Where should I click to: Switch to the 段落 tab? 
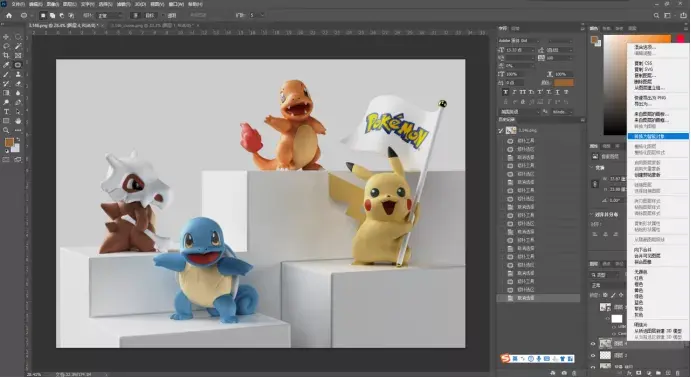515,29
